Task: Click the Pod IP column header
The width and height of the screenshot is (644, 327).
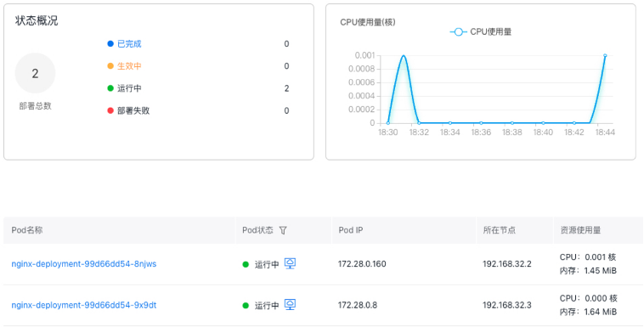Action: tap(351, 230)
